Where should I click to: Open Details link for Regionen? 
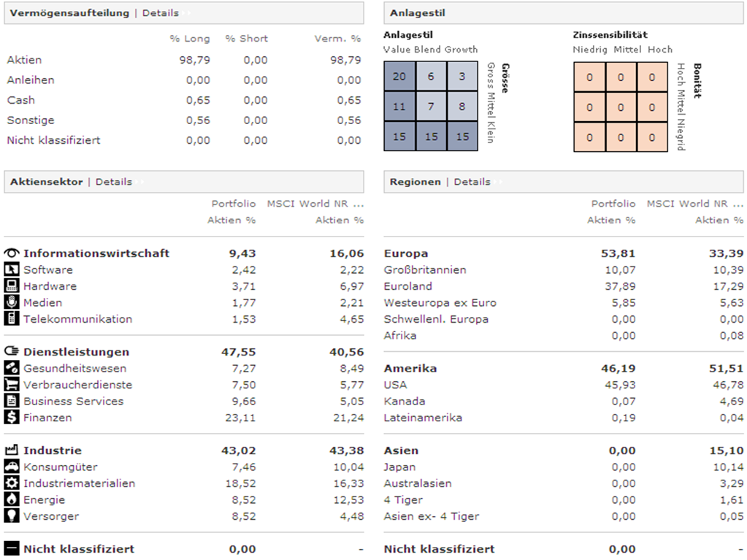(472, 182)
